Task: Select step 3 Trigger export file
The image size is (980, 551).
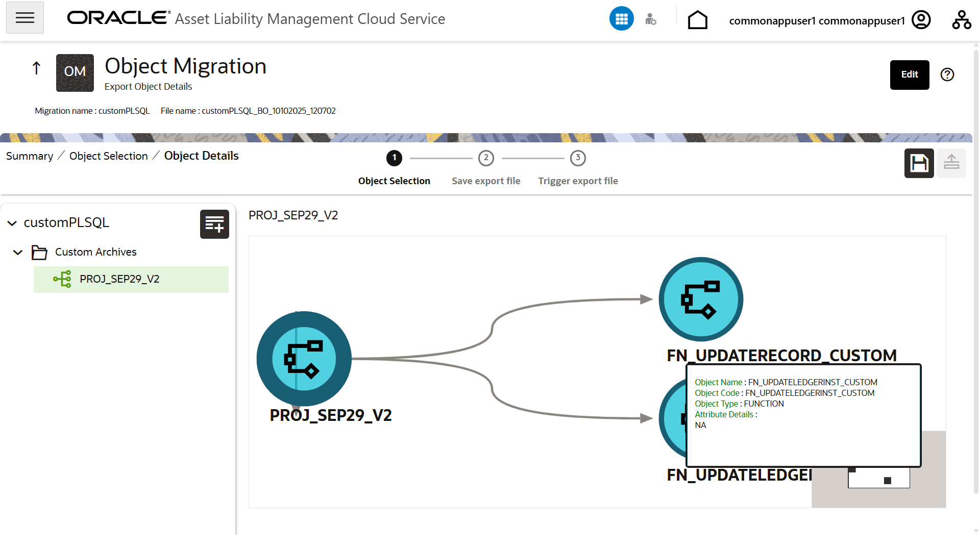Action: coord(577,158)
